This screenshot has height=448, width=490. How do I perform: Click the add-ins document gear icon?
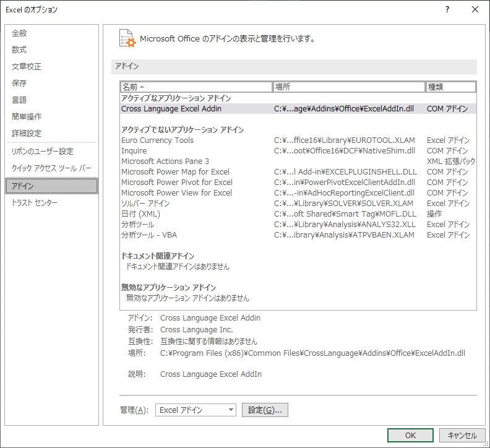point(127,38)
